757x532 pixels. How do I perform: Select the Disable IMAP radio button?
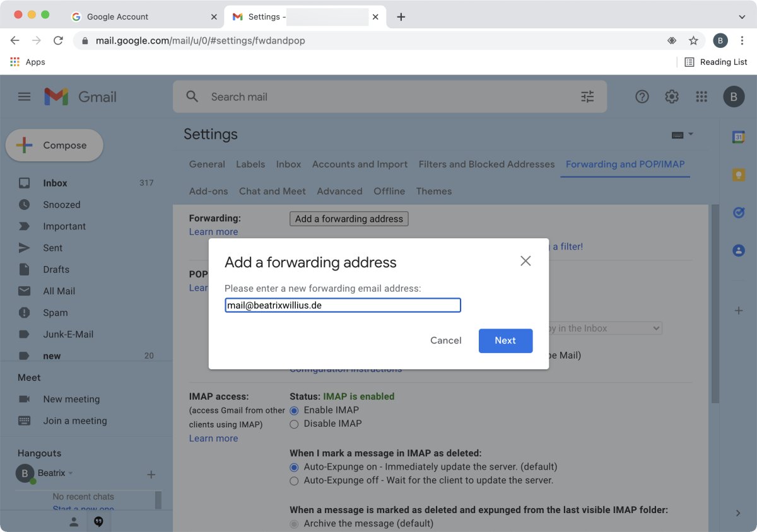pyautogui.click(x=294, y=424)
